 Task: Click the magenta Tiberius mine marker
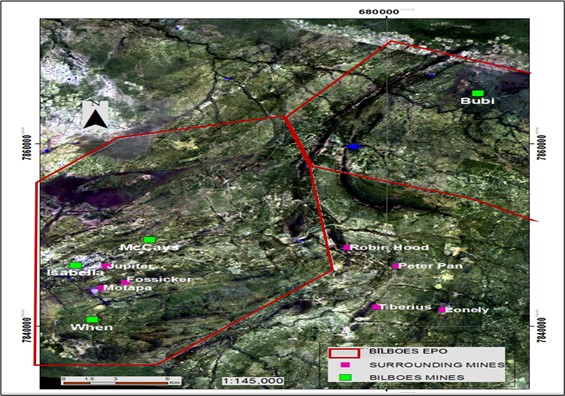pos(375,307)
